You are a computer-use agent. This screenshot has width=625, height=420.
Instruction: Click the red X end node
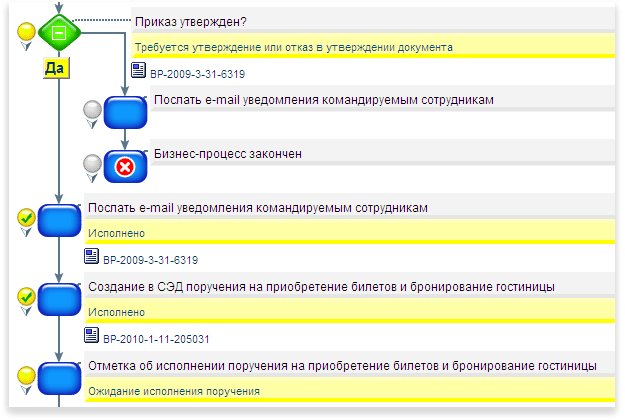126,166
